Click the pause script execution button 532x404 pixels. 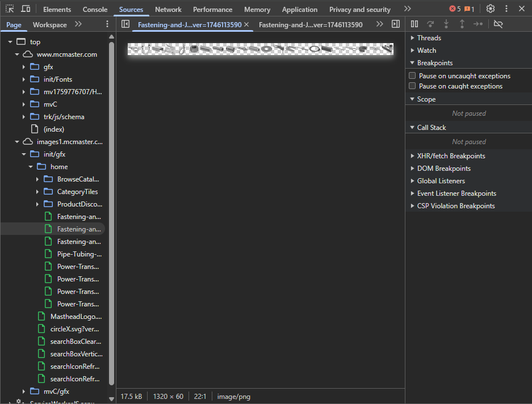[414, 24]
